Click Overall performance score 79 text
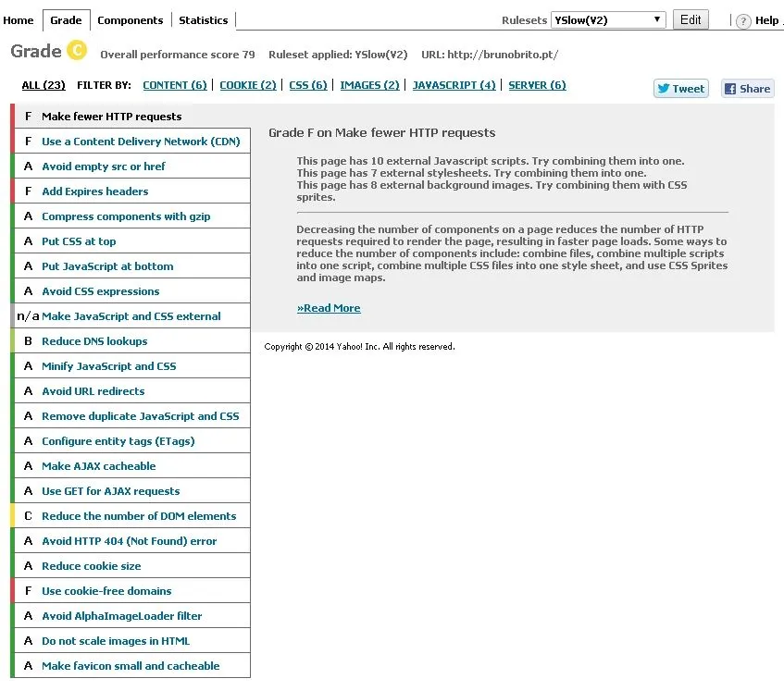784x691 pixels. coord(178,55)
